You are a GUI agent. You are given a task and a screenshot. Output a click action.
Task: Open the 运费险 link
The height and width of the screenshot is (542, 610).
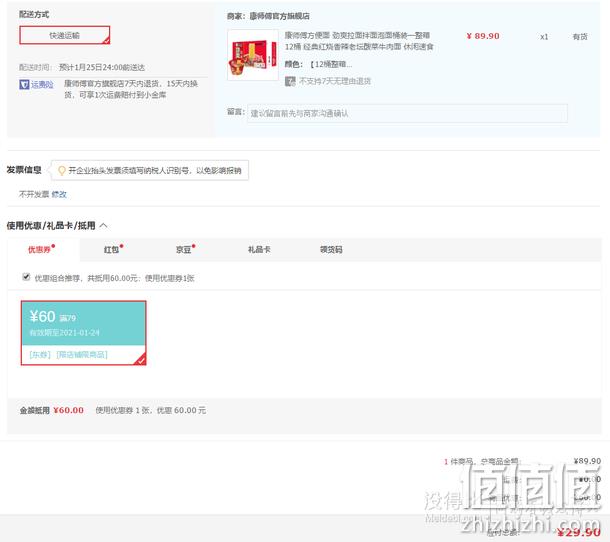coord(42,84)
